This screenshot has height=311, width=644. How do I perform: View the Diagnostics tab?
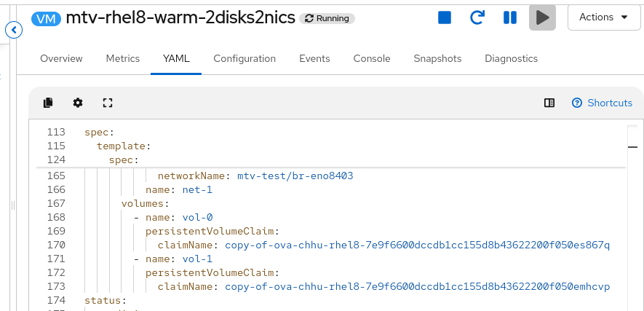(511, 58)
